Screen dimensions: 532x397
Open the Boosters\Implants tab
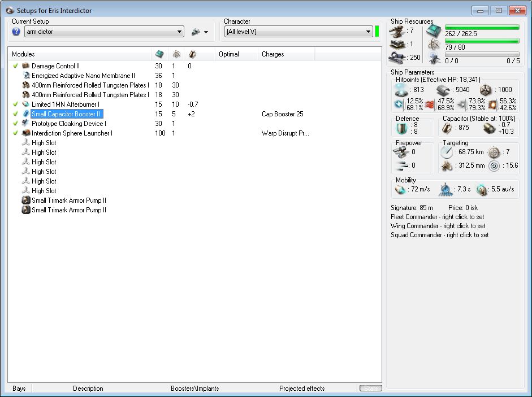[x=194, y=388]
